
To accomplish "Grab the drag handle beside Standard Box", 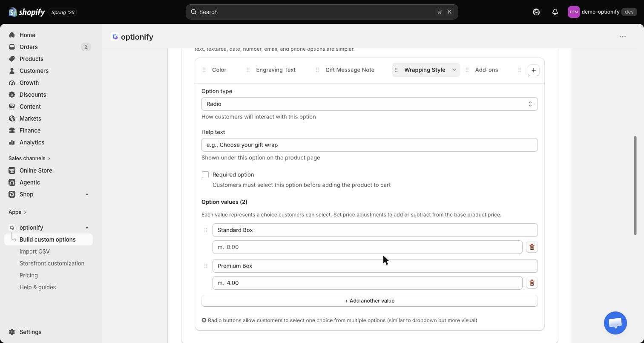I will coord(206,230).
